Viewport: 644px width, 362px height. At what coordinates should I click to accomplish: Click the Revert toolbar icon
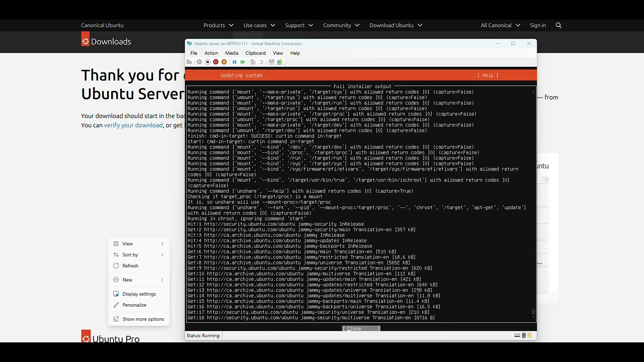pos(262,62)
